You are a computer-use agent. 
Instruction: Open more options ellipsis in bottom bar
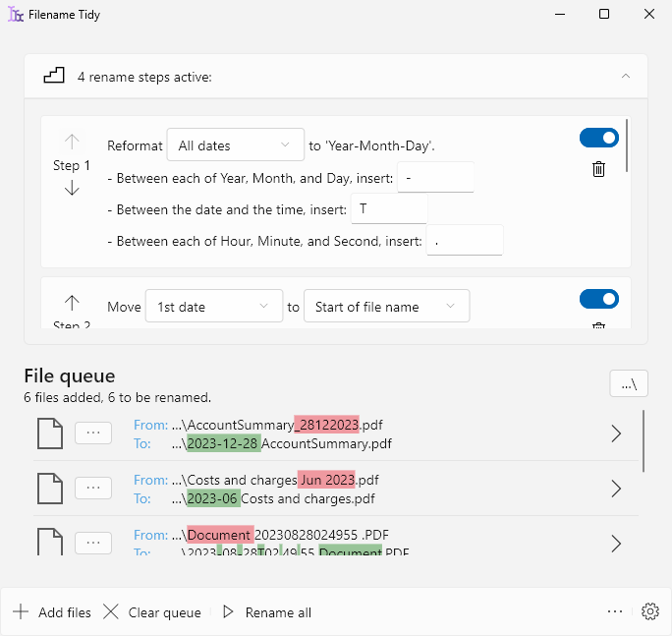point(615,611)
